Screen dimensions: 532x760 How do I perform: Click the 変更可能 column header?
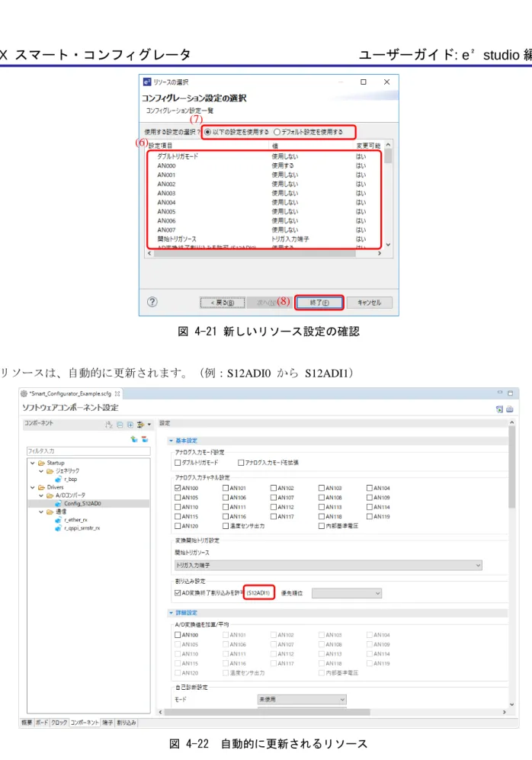coord(368,146)
